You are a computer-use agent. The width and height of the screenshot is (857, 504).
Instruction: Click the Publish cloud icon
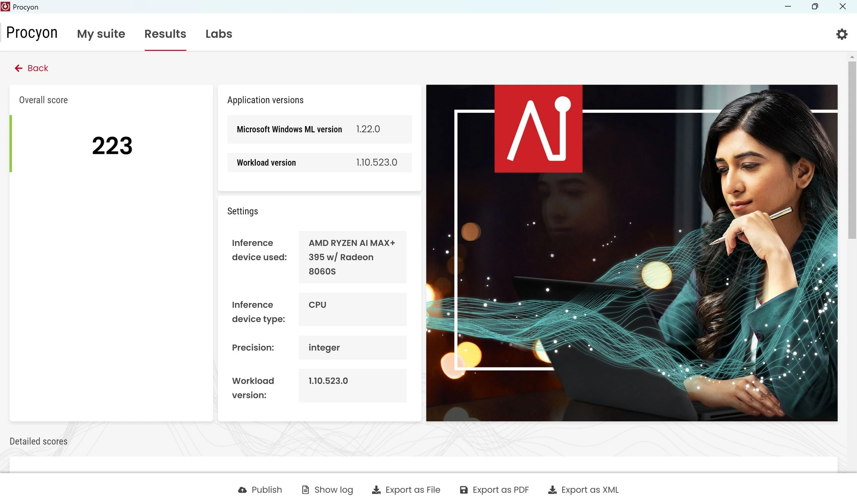[242, 490]
